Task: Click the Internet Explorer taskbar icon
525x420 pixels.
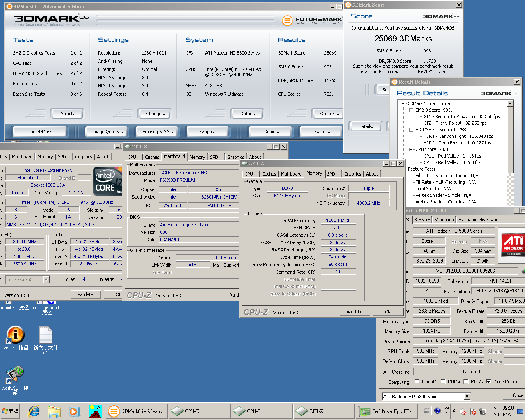Action: [34, 411]
